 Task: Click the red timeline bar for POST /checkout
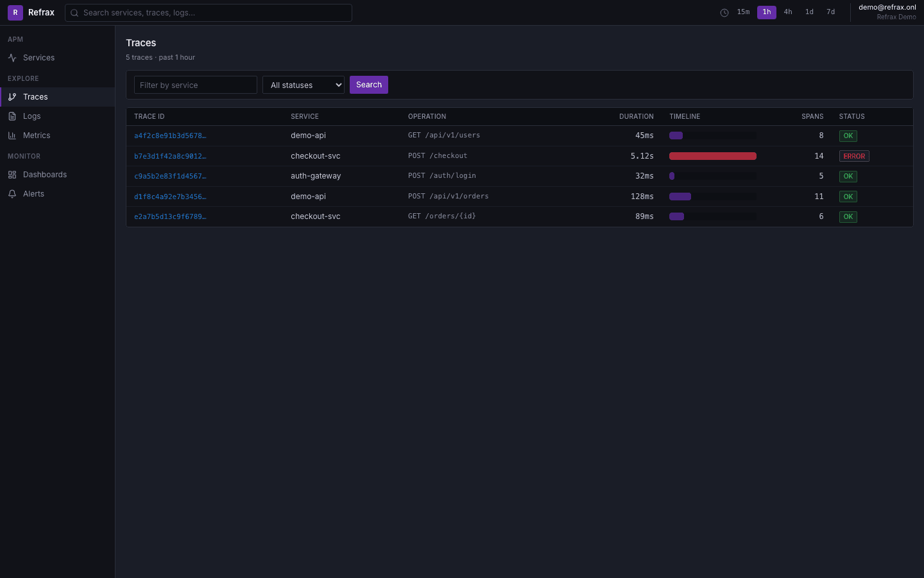pos(713,156)
